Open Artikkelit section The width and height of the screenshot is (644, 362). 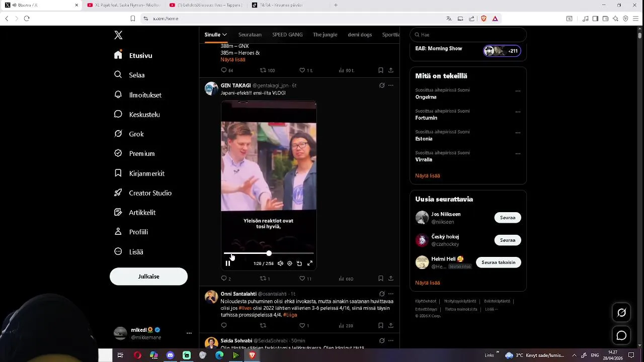tap(135, 213)
